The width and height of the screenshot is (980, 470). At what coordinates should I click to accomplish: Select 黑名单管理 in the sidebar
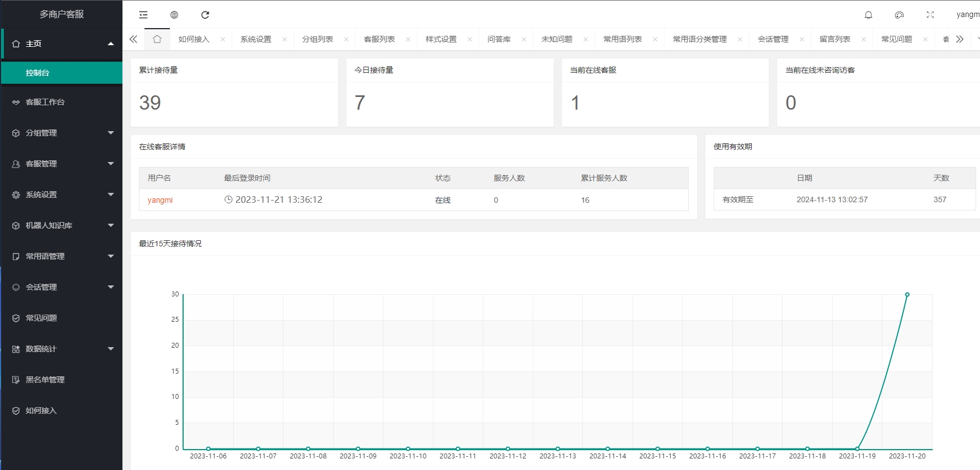point(45,380)
